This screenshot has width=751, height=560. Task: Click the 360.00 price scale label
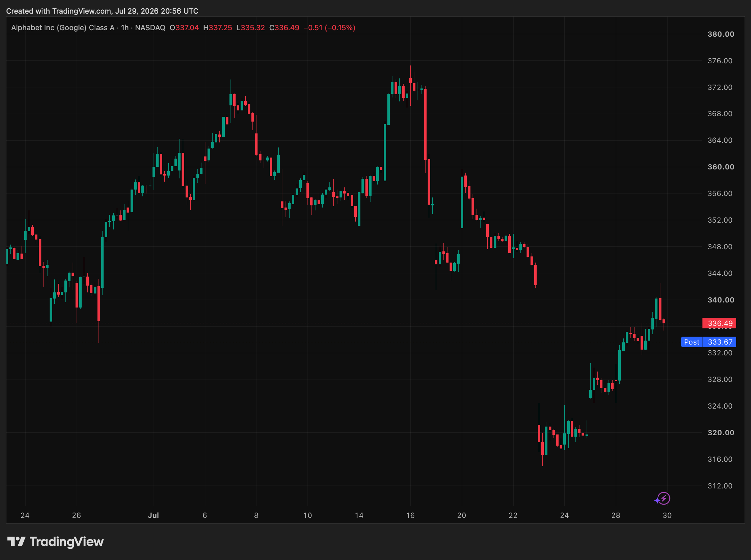tap(721, 167)
